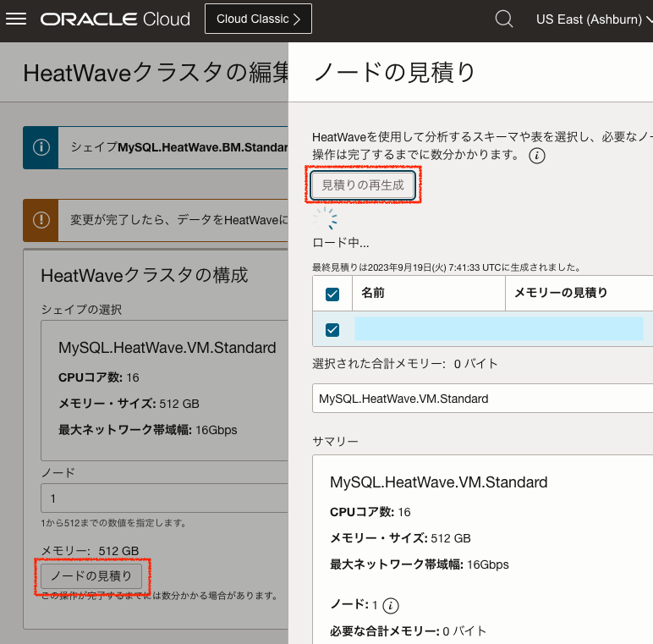Click info icon next to 操作は完了する text

click(537, 156)
